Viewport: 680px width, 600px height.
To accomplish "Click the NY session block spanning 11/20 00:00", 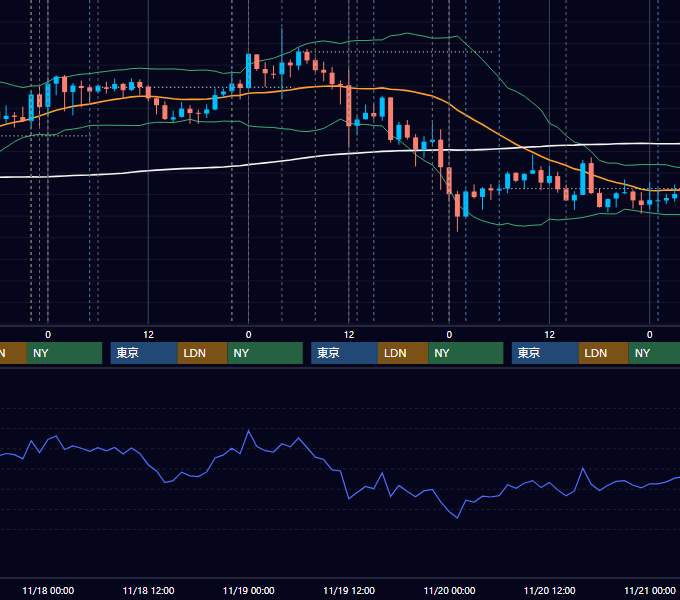I will (466, 353).
